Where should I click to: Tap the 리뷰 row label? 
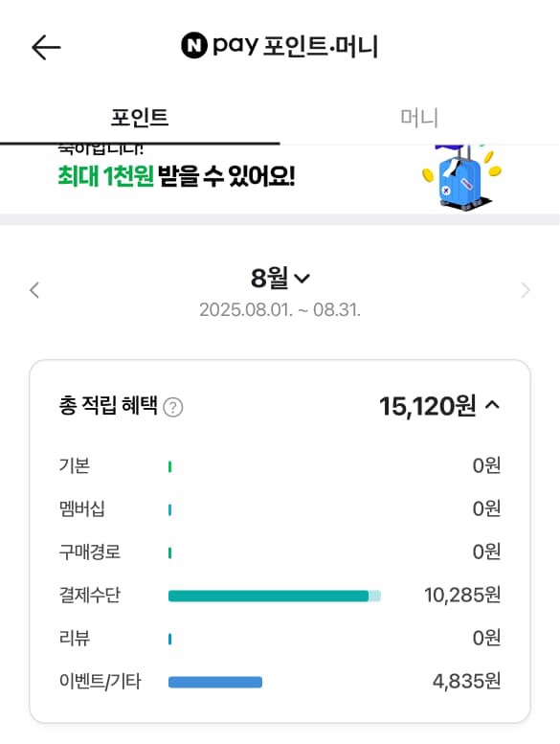coord(74,638)
